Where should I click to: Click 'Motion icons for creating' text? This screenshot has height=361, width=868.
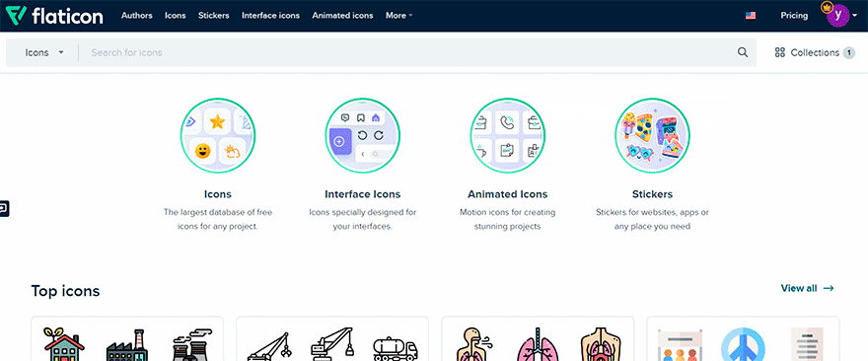(x=508, y=212)
